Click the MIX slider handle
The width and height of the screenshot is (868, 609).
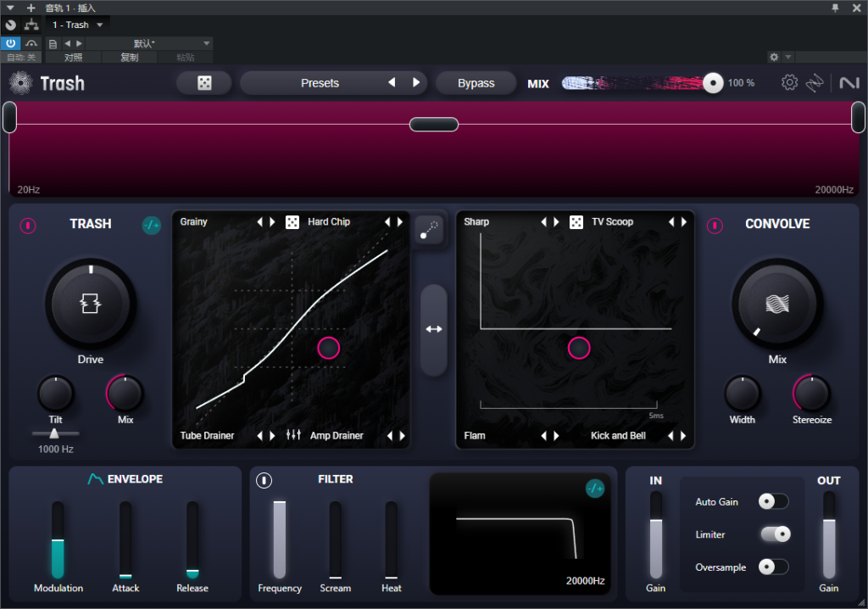(713, 83)
